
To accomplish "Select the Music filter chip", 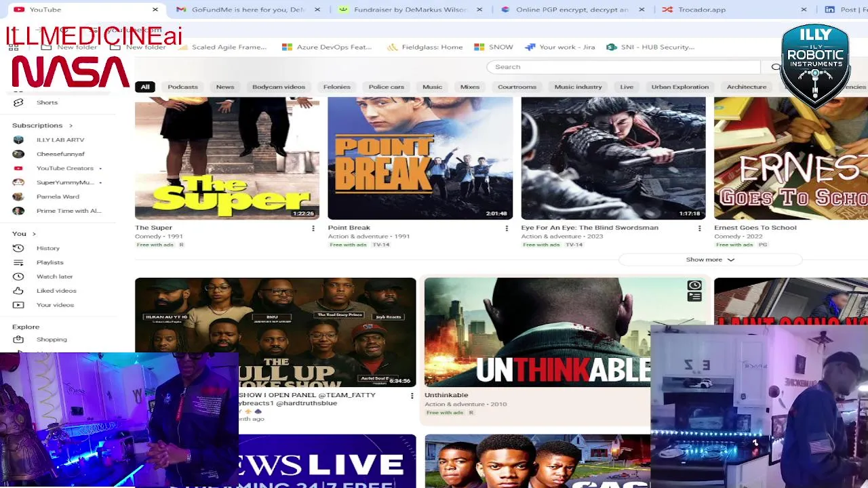I will tap(432, 87).
